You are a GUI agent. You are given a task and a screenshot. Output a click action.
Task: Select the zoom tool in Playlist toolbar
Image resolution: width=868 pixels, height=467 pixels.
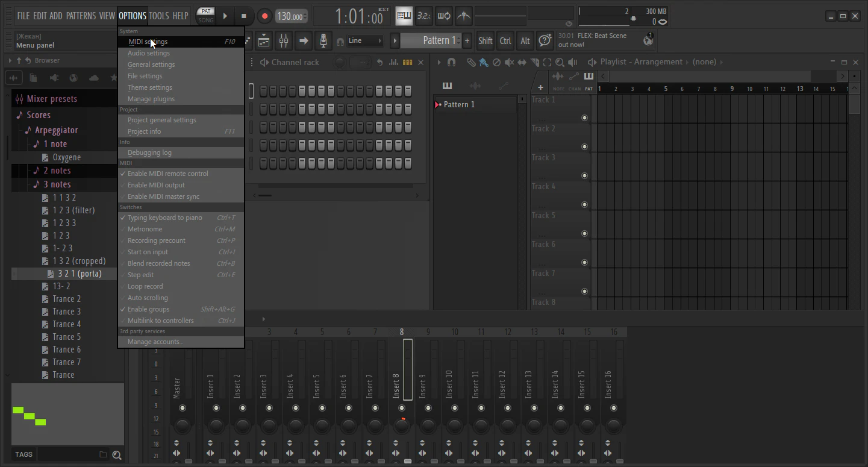pyautogui.click(x=560, y=62)
